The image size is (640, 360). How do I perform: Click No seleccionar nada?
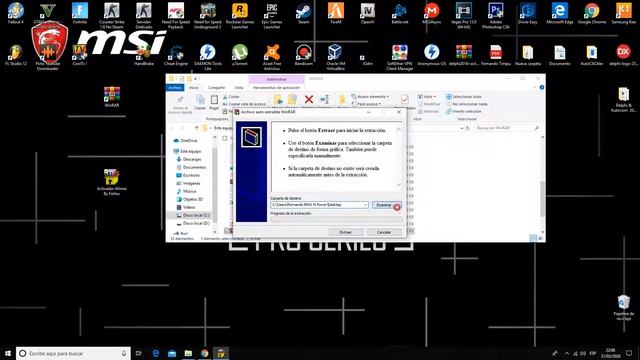tap(467, 104)
